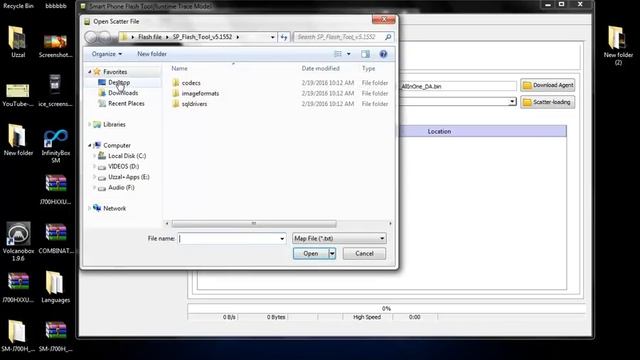Click the Download Agent button
Viewport: 640px width, 360px height.
point(548,85)
